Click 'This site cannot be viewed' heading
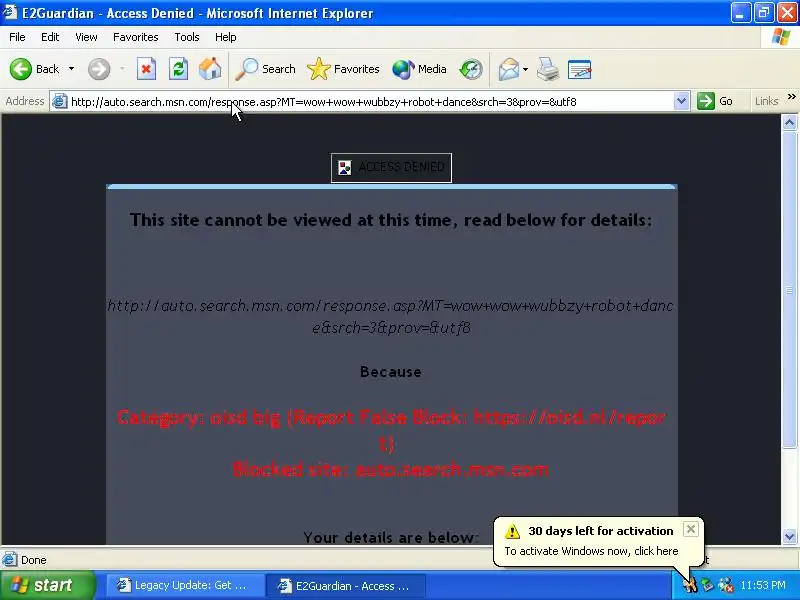 (x=391, y=220)
